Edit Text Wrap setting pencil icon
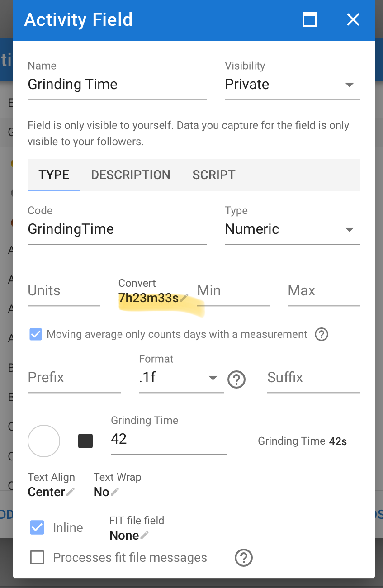This screenshot has height=588, width=383. pos(115,492)
